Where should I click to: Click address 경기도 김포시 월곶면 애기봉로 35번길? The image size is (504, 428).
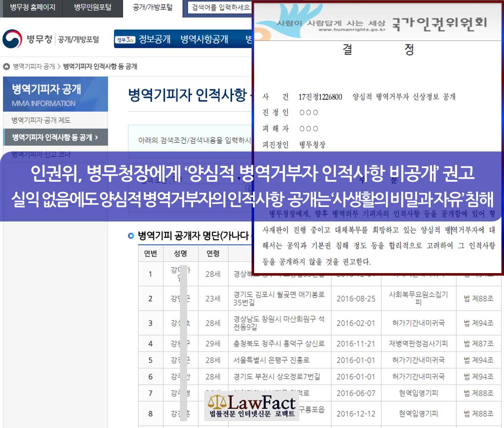tap(279, 298)
